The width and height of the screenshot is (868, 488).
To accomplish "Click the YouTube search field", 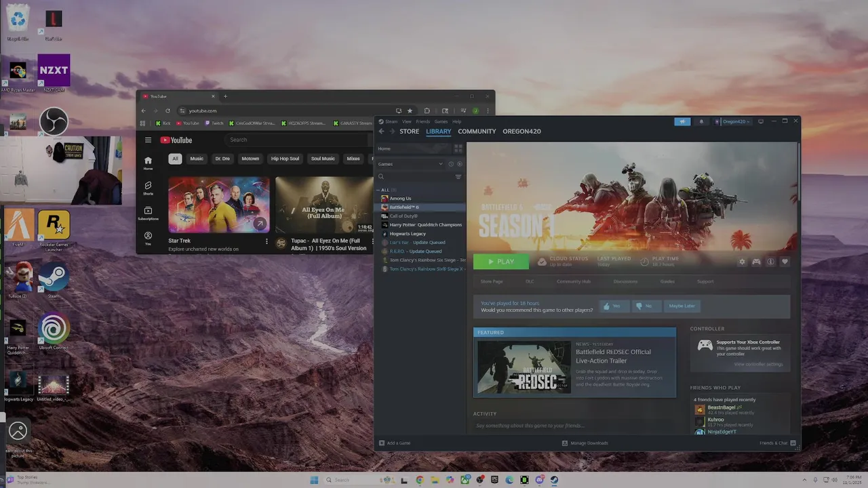I will click(x=295, y=140).
